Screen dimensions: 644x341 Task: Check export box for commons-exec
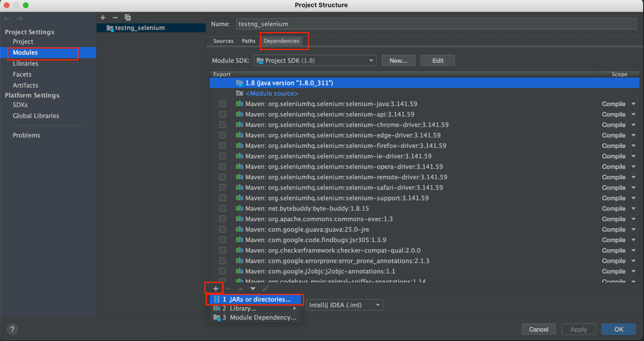[x=222, y=219]
